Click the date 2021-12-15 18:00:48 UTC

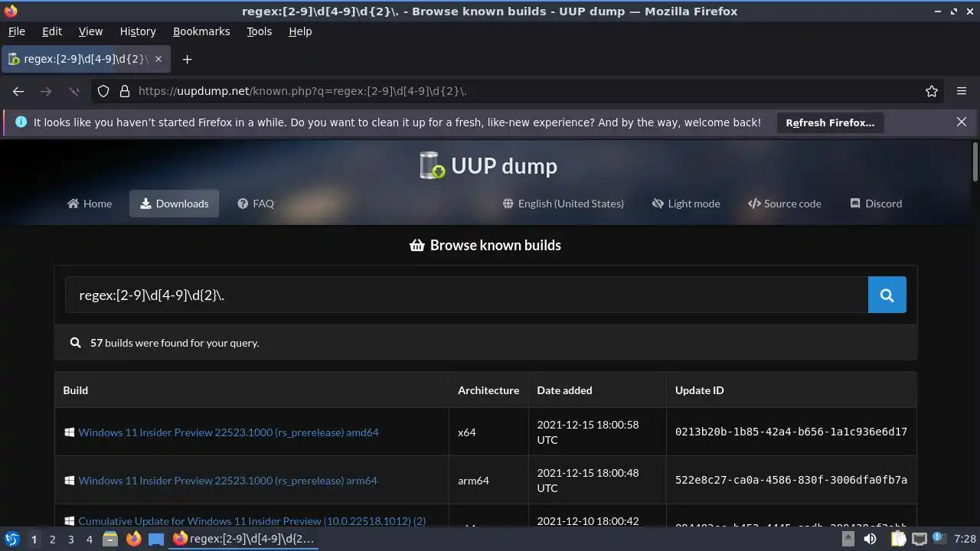click(588, 481)
